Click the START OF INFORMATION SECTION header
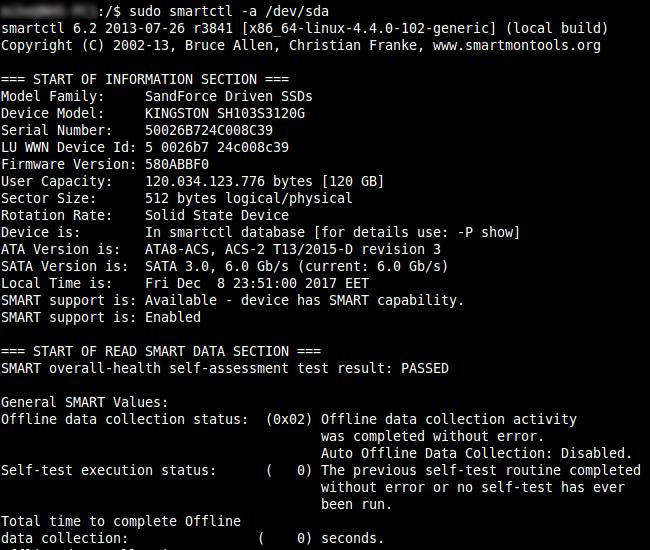Screen dimensions: 650x550 click(x=145, y=79)
